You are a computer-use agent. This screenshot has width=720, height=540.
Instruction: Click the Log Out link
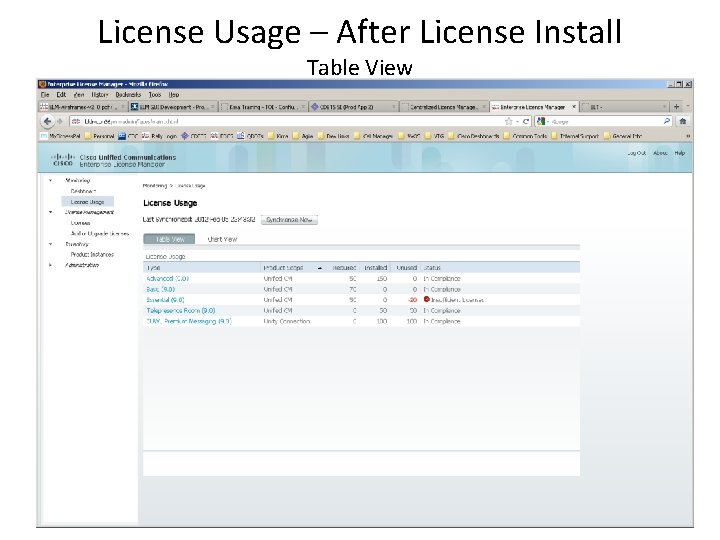(636, 153)
